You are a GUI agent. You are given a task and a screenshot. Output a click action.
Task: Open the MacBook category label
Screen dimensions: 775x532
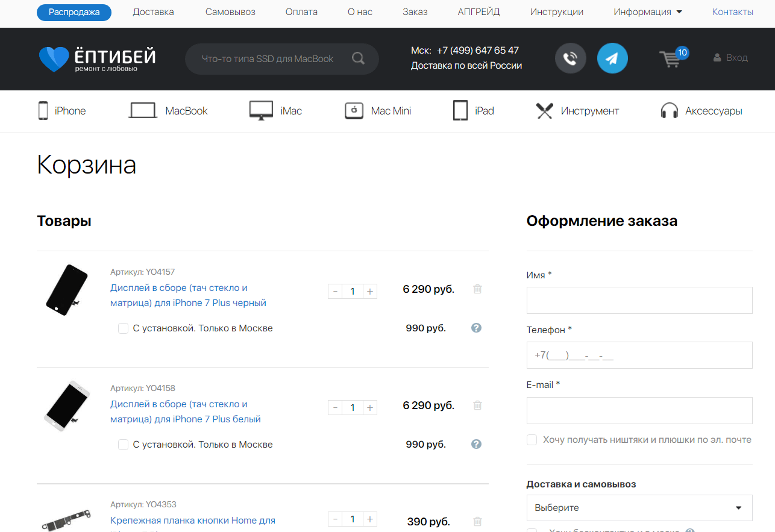(186, 111)
